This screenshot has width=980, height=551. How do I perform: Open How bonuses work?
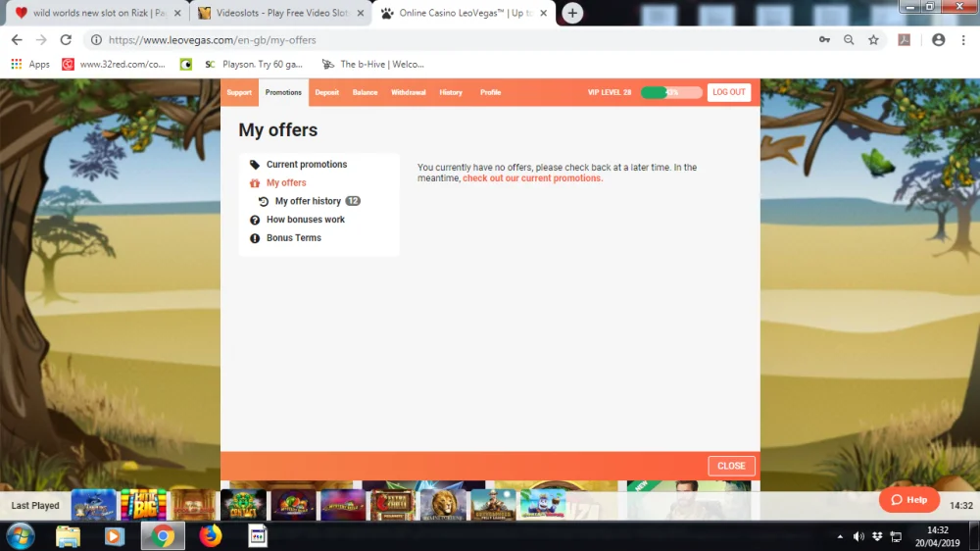pyautogui.click(x=306, y=220)
